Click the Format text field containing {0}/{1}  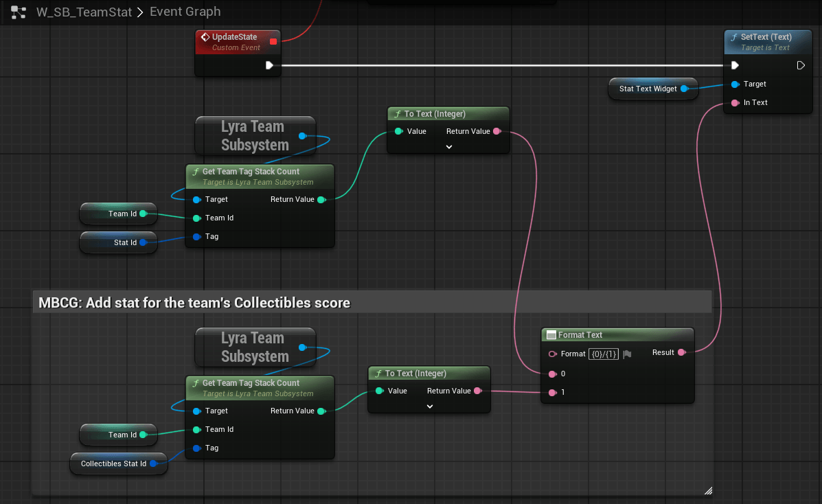click(604, 354)
